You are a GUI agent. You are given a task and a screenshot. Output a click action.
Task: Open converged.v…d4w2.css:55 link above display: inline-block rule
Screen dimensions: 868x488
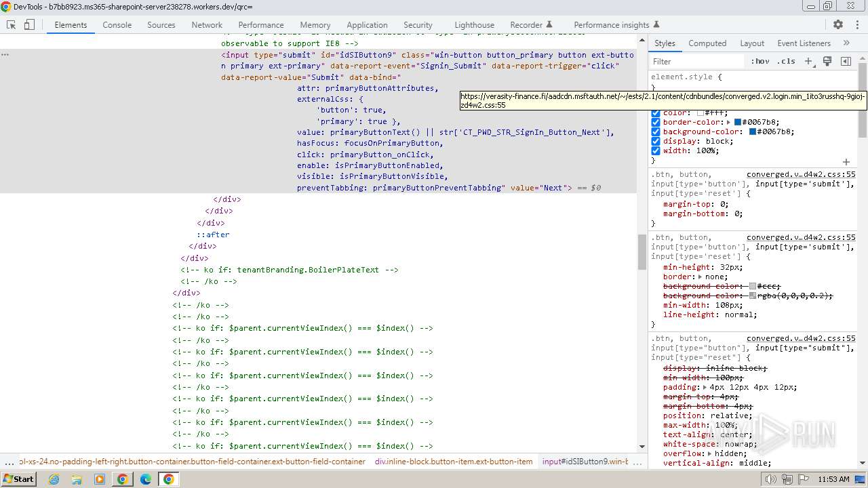pos(801,338)
